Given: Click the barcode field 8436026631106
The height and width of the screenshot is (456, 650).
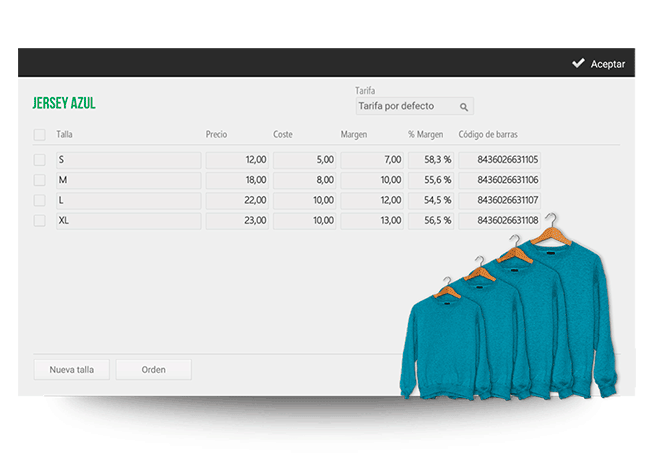Looking at the screenshot, I should coord(500,180).
